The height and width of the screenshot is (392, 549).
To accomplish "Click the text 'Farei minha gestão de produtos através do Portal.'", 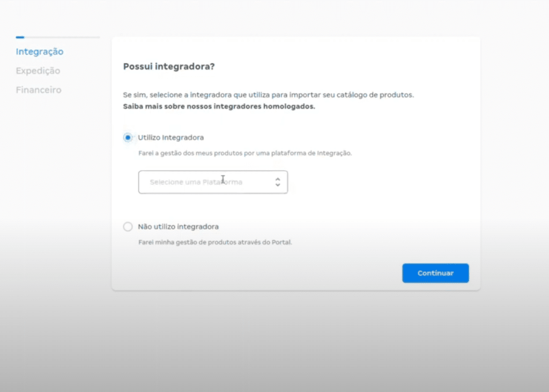I will tap(215, 242).
